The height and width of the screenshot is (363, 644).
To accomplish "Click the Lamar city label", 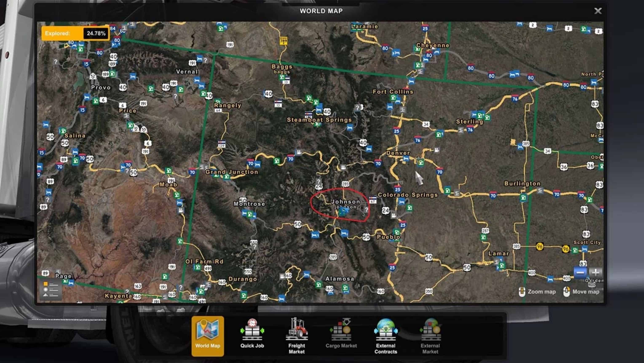I will (x=498, y=253).
